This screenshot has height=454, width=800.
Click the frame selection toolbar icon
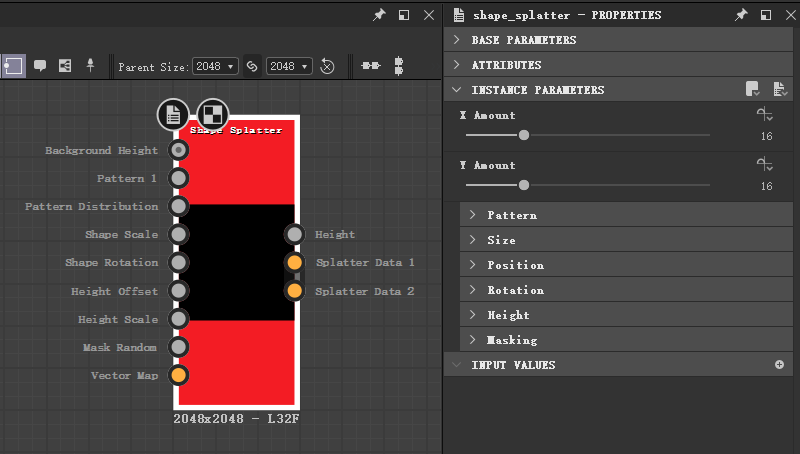pyautogui.click(x=13, y=66)
